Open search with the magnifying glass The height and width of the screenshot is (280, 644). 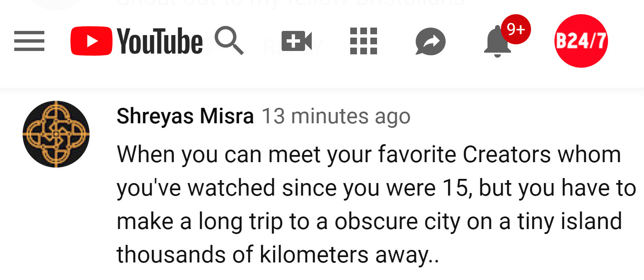point(229,41)
